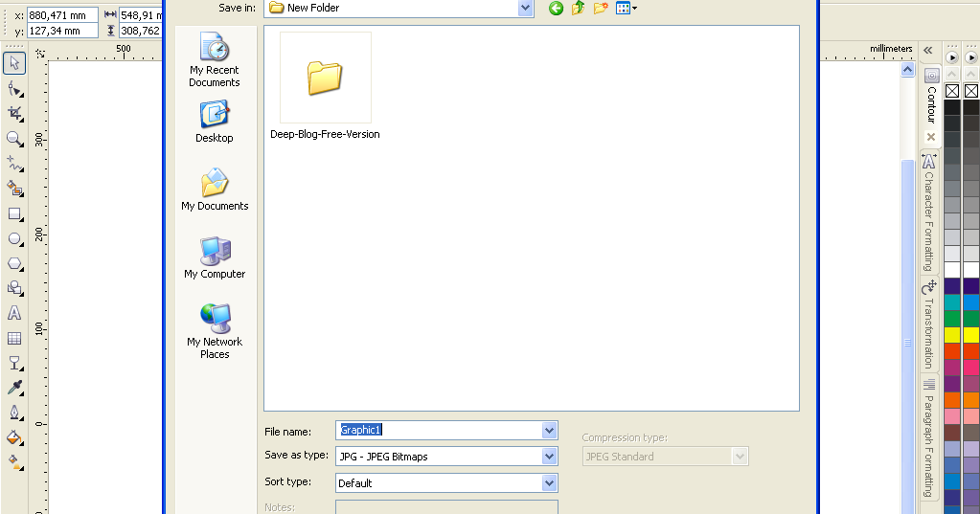Select the Fill bucket tool

(14, 437)
